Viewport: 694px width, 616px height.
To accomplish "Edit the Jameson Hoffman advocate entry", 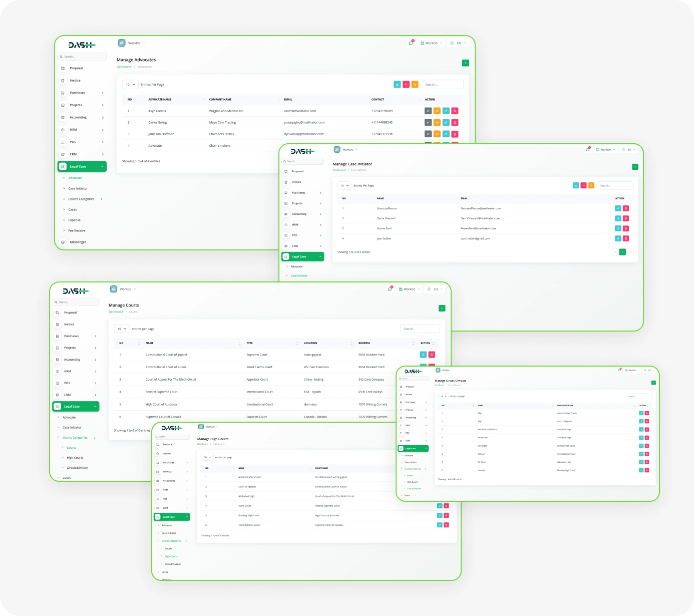I will [446, 134].
